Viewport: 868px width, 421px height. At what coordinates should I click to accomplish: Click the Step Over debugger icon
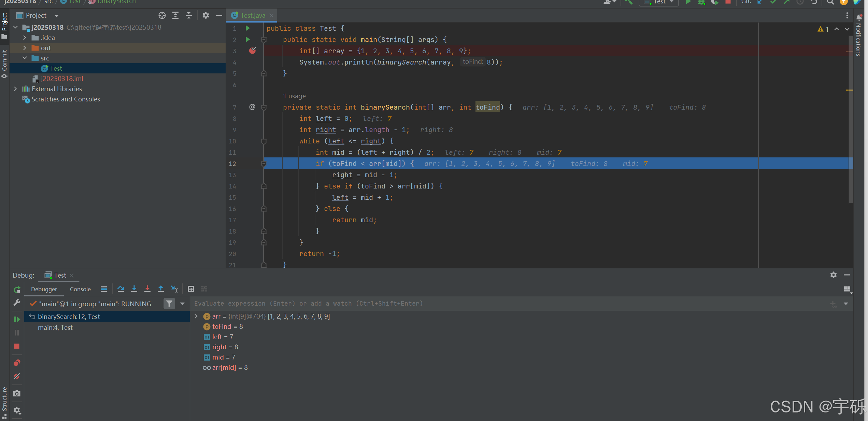[120, 289]
